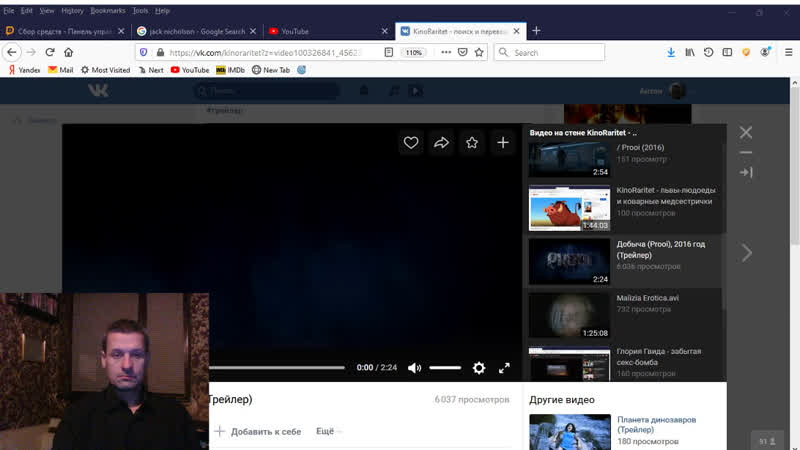Open Firefox Downloads arrow in the toolbar
Image resolution: width=800 pixels, height=450 pixels.
[671, 52]
